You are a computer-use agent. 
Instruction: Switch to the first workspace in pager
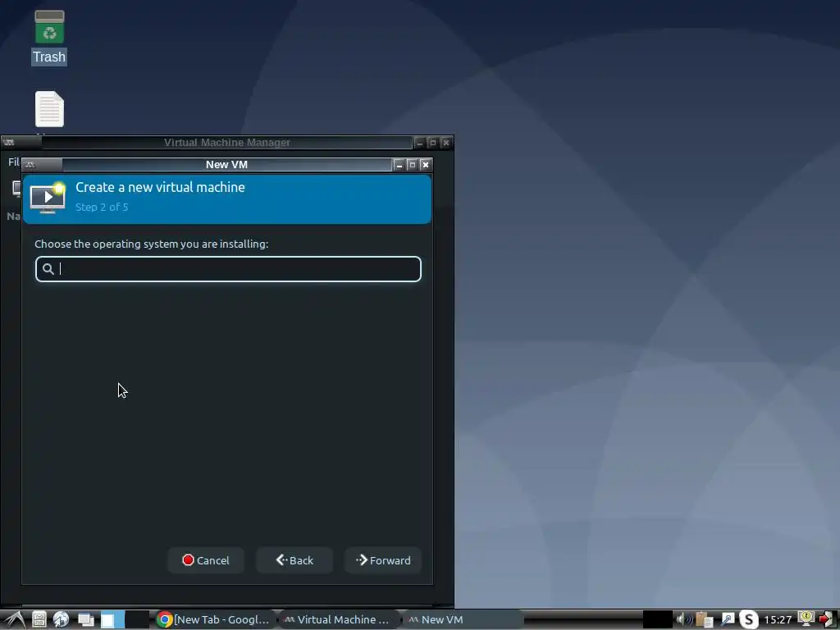coord(112,619)
